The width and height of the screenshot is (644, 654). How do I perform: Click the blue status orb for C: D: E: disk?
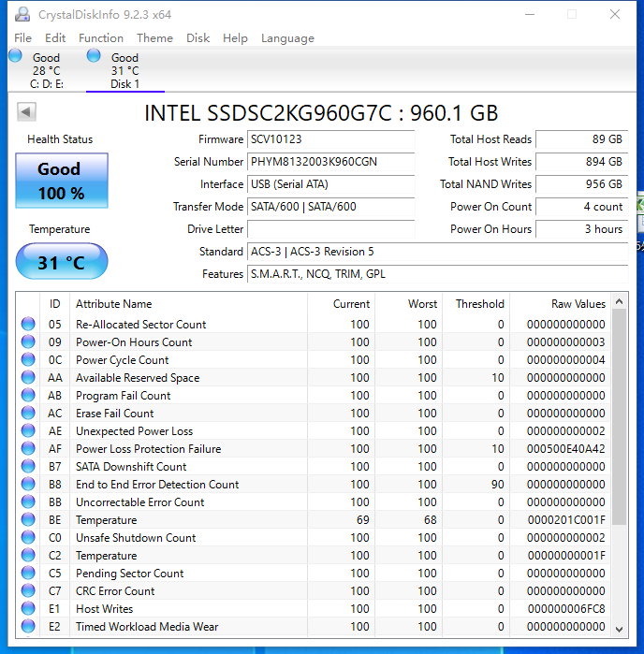pos(15,56)
